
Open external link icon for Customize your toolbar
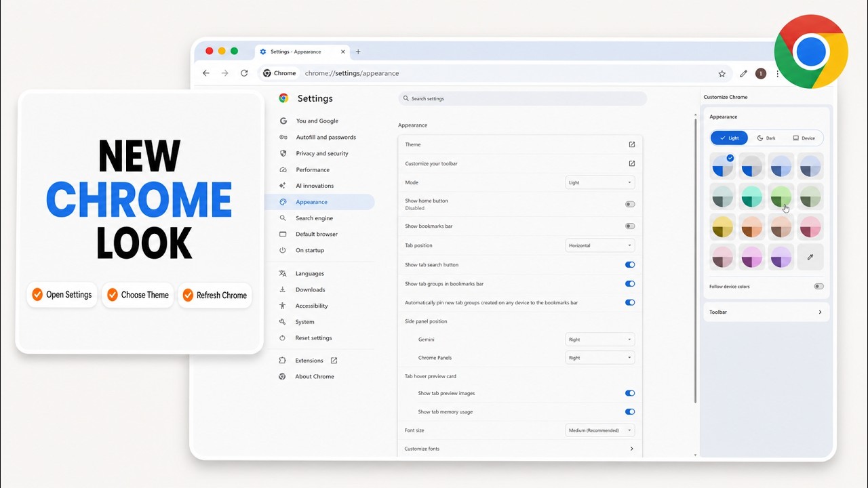pos(632,163)
